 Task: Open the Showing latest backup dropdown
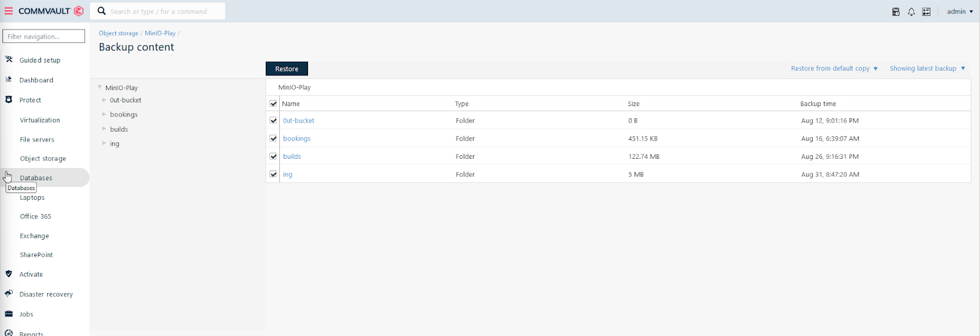[927, 69]
